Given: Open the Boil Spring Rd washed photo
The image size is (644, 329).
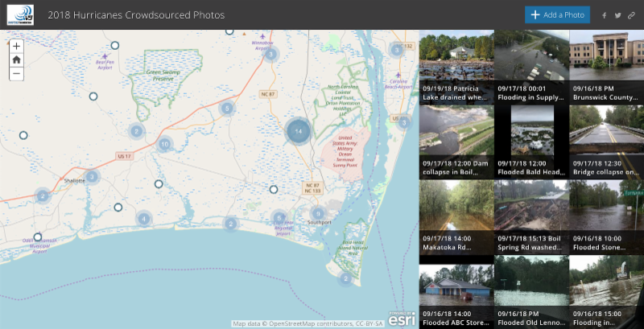Looking at the screenshot, I should [x=531, y=217].
